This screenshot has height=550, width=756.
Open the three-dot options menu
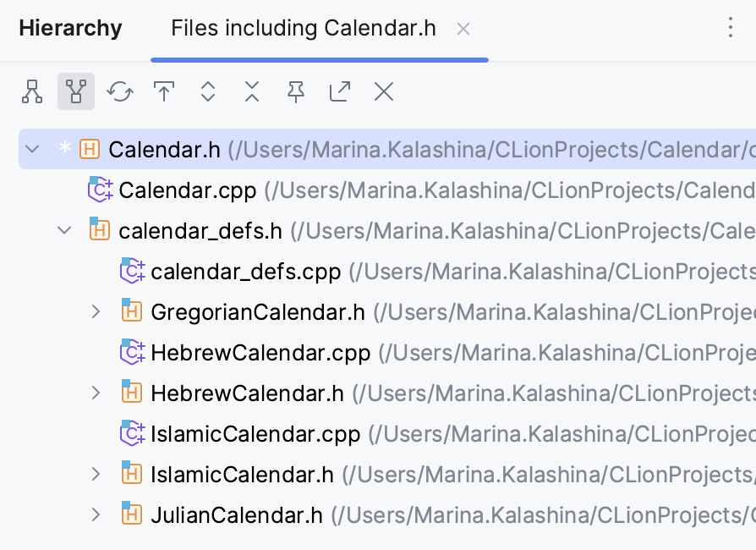[x=731, y=28]
